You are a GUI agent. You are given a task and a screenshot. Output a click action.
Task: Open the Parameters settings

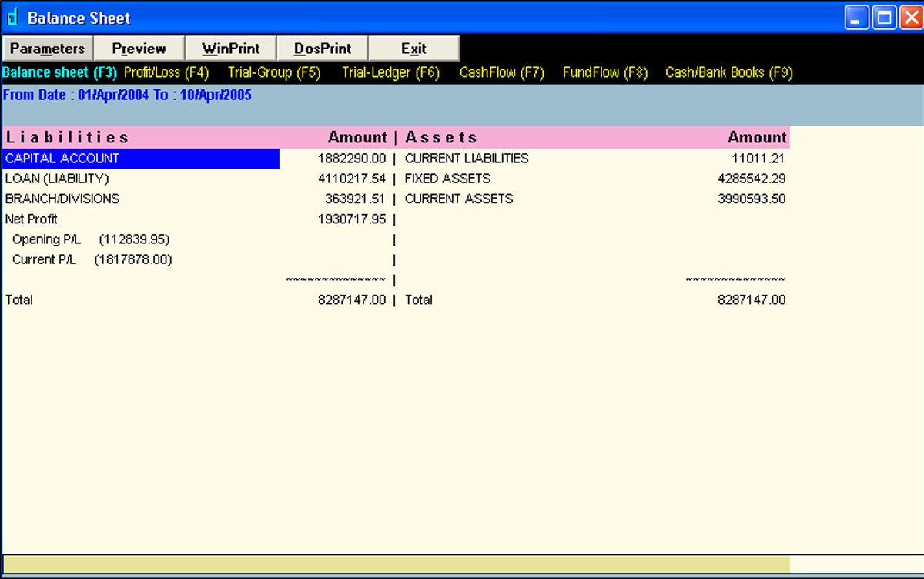coord(47,48)
